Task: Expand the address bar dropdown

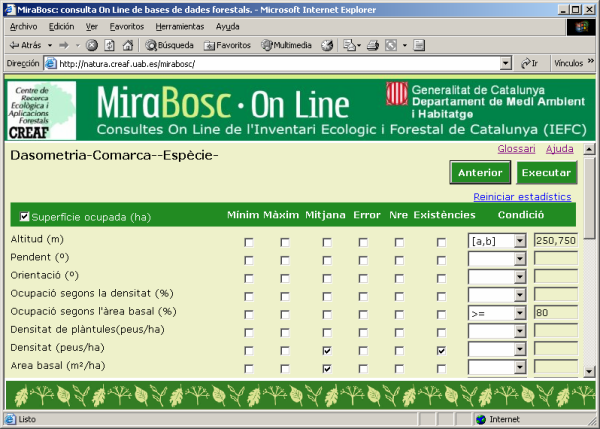Action: pyautogui.click(x=505, y=64)
